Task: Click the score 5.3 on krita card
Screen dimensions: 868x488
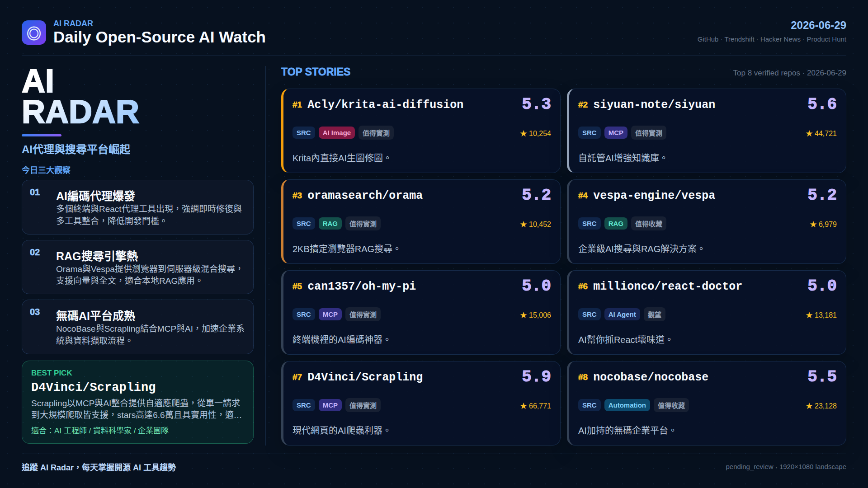Action: click(536, 104)
